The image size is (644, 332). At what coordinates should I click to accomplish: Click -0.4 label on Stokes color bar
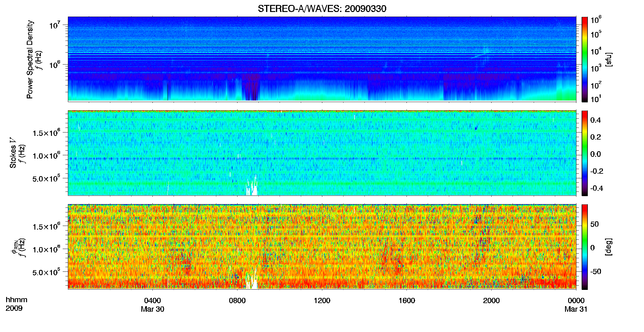click(597, 188)
